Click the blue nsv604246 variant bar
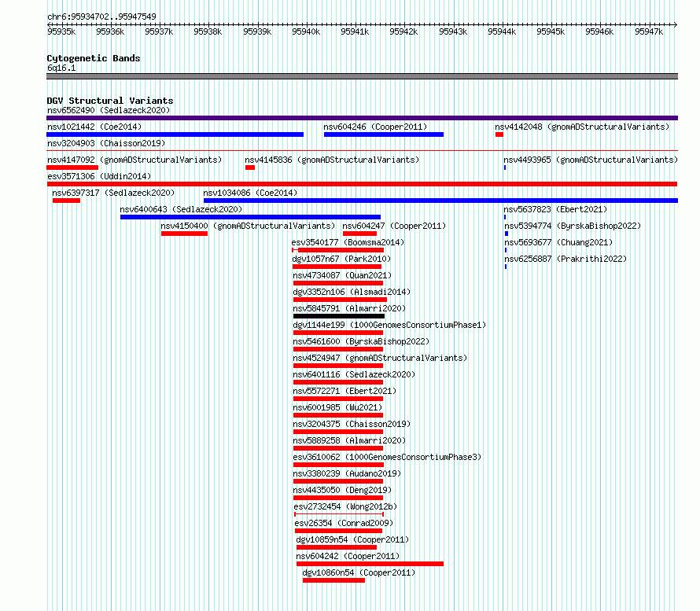Screen dimensions: 700x611 tap(384, 134)
